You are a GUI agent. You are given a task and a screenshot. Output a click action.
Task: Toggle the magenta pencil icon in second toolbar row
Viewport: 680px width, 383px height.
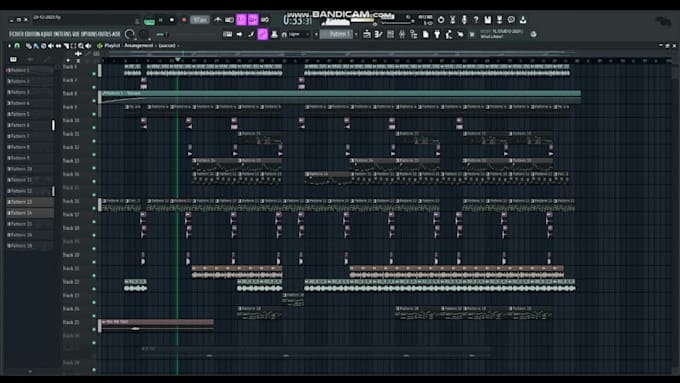pos(263,34)
